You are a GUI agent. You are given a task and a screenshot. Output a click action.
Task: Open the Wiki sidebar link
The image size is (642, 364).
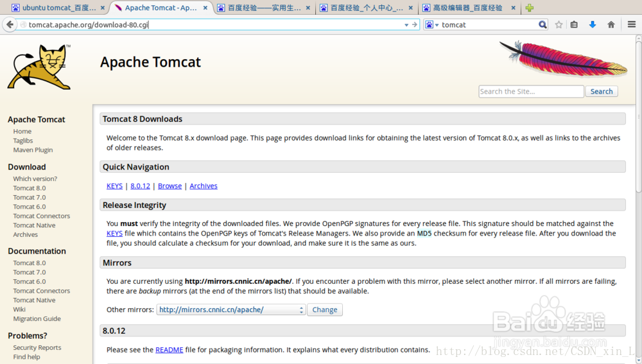(x=19, y=309)
